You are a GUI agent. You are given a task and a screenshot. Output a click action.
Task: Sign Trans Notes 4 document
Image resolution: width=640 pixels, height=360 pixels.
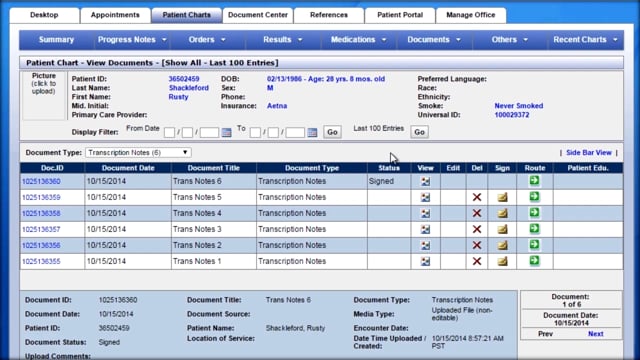pyautogui.click(x=502, y=213)
